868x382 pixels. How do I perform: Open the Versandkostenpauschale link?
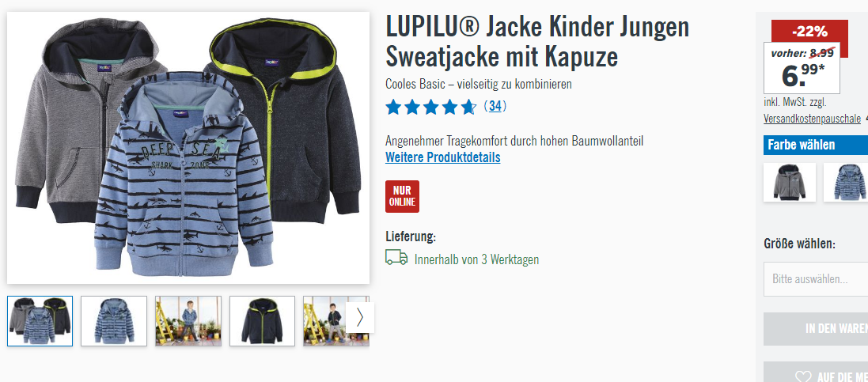click(x=812, y=119)
